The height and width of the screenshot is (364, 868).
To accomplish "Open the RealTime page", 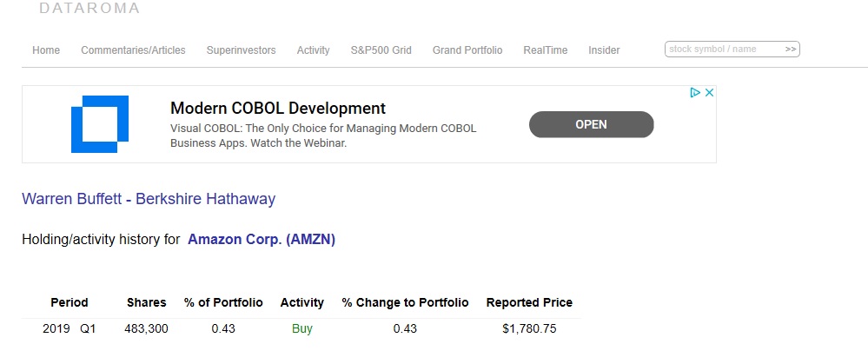I will [x=545, y=50].
